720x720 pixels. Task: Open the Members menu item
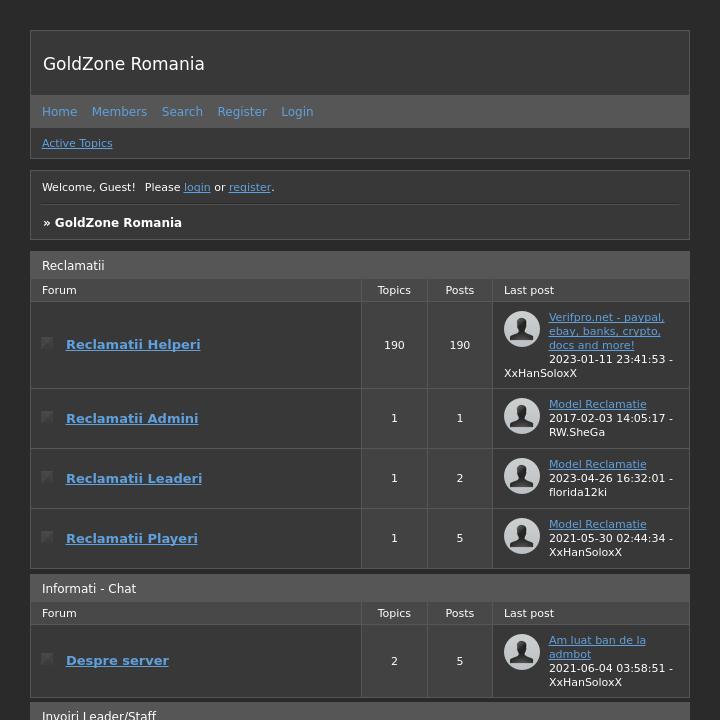(119, 112)
